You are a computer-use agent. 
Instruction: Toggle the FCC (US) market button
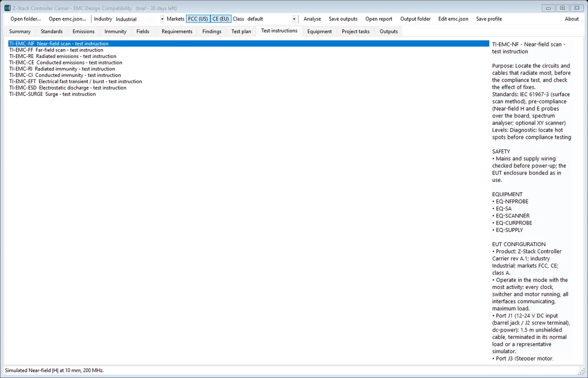point(198,19)
